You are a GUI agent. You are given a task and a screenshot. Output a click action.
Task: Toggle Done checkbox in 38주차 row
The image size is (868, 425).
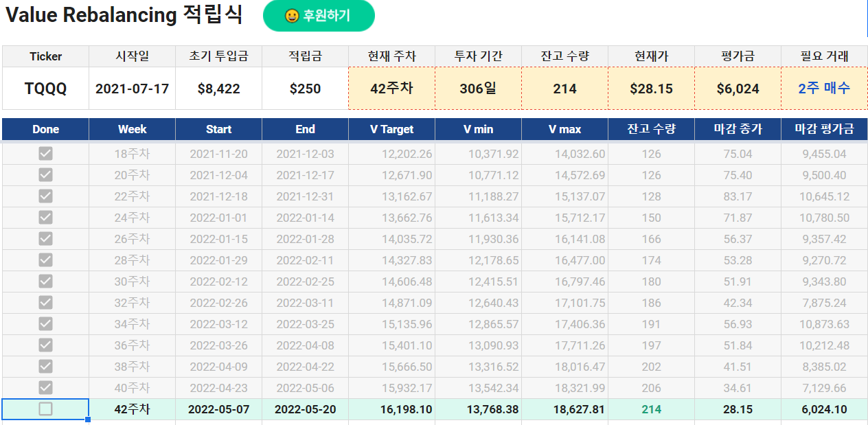[45, 367]
